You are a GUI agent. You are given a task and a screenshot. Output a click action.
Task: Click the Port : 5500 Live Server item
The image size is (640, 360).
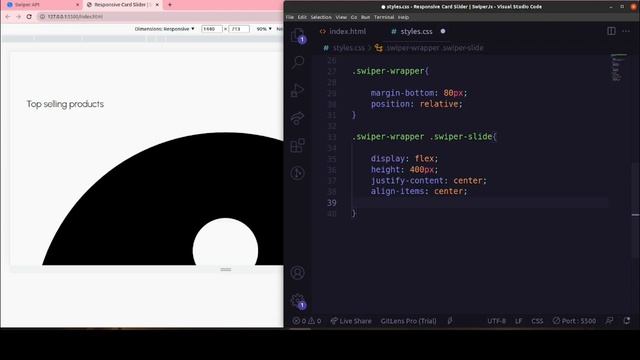pyautogui.click(x=574, y=321)
